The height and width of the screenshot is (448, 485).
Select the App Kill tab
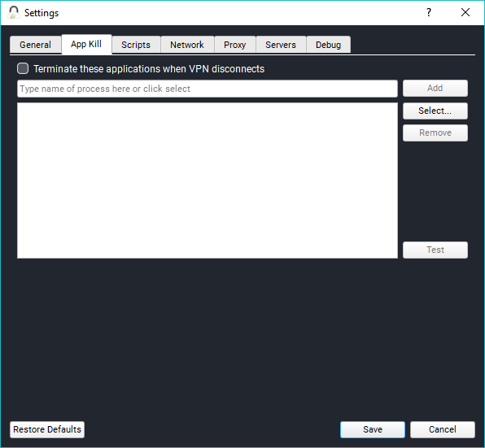pos(86,44)
